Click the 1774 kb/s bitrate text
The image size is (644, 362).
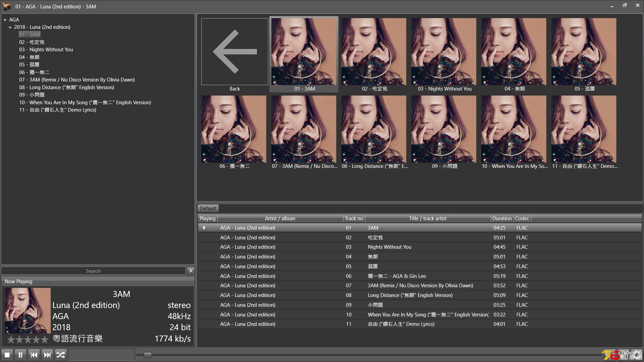[x=172, y=339]
